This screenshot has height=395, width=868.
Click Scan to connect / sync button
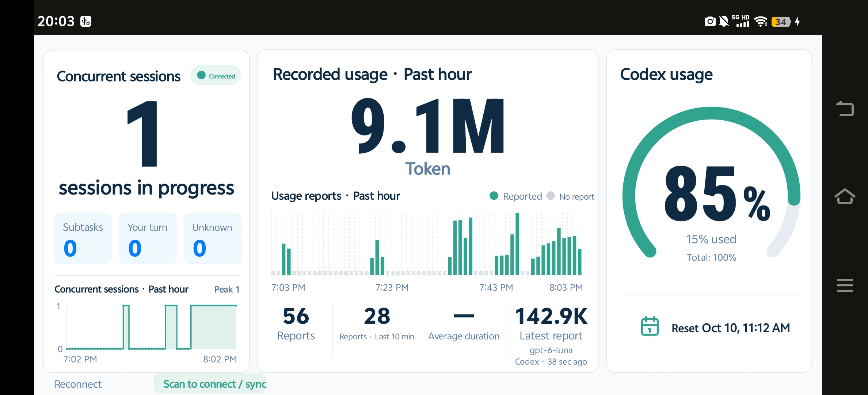210,384
